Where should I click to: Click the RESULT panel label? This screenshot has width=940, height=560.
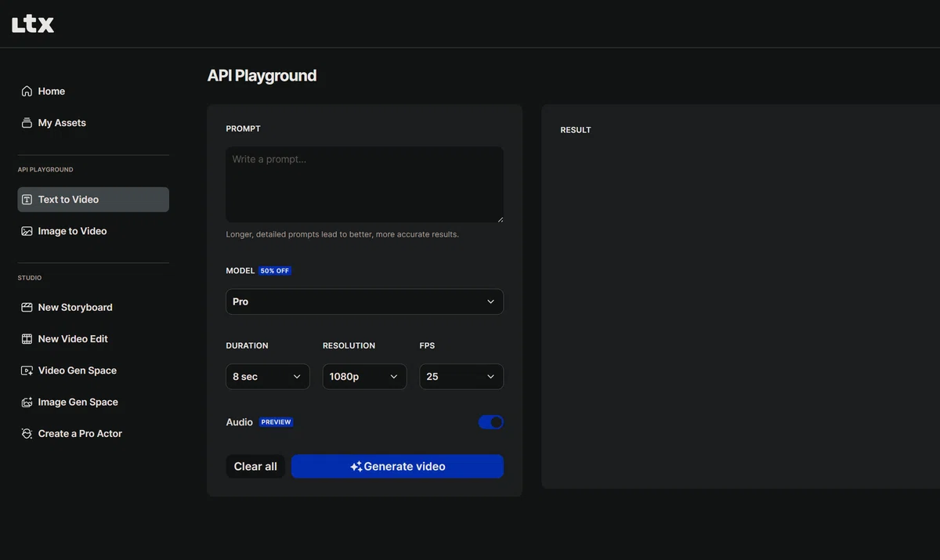point(576,130)
